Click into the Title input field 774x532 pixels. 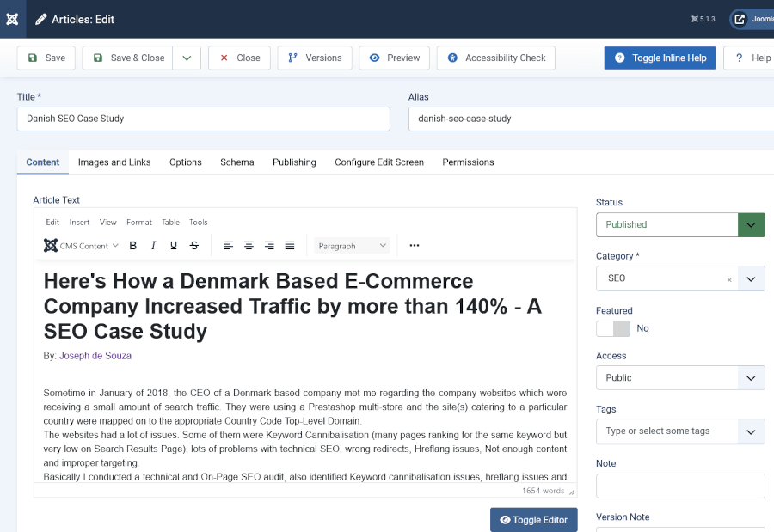coord(203,119)
